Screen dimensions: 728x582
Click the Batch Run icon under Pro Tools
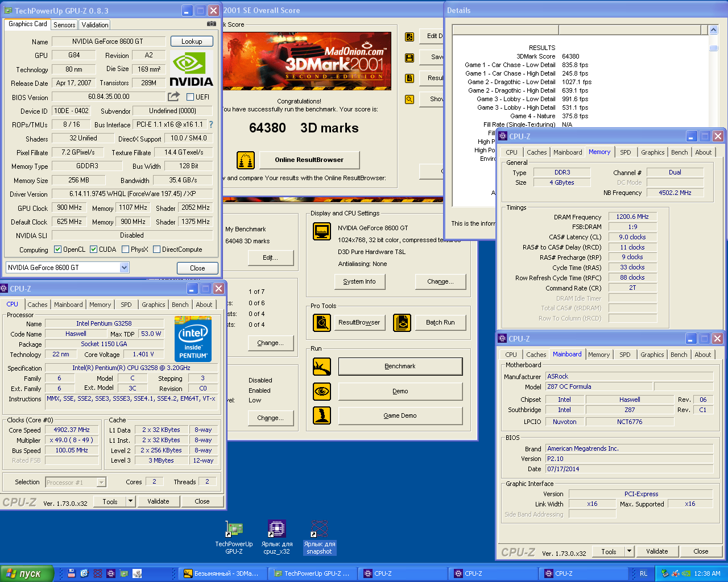click(x=402, y=322)
